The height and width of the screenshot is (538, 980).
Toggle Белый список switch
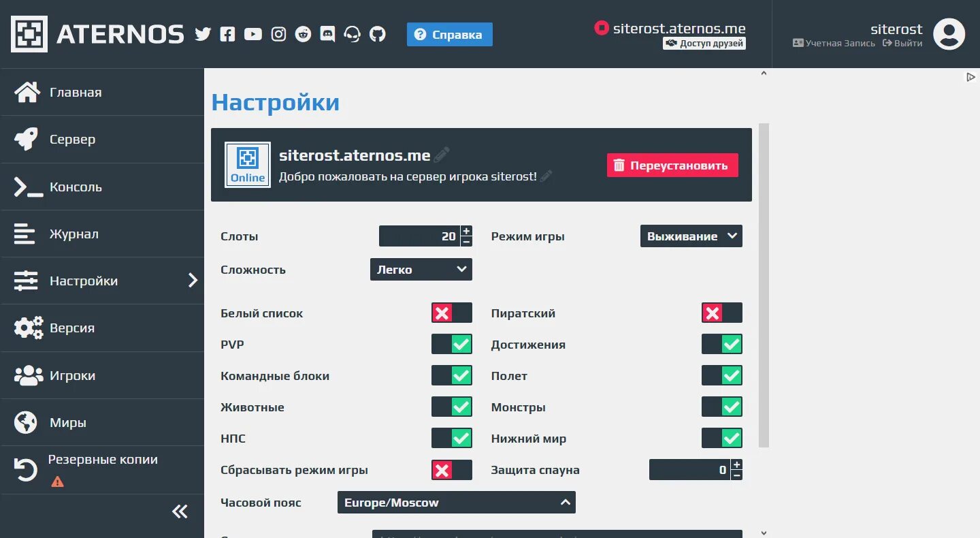[x=452, y=313]
